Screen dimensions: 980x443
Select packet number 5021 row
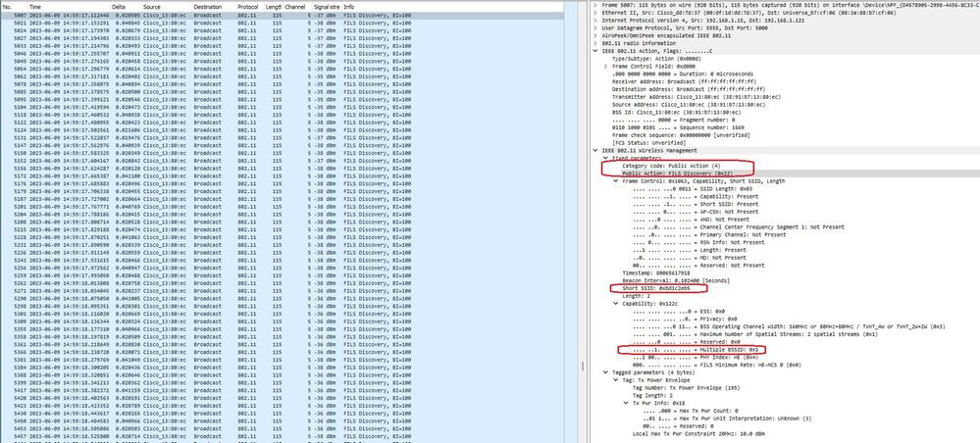[282, 23]
